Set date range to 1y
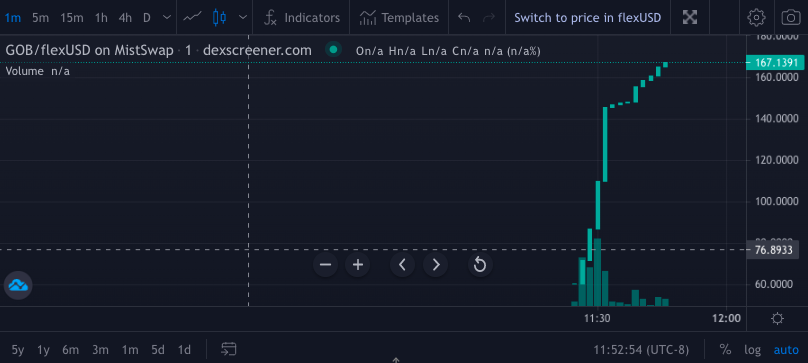Viewport: 808px width, 363px height. 43,350
